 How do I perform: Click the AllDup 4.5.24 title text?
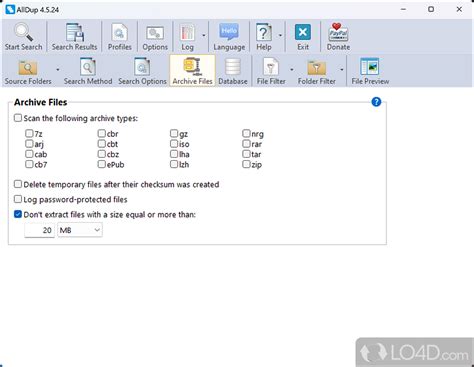tap(38, 10)
